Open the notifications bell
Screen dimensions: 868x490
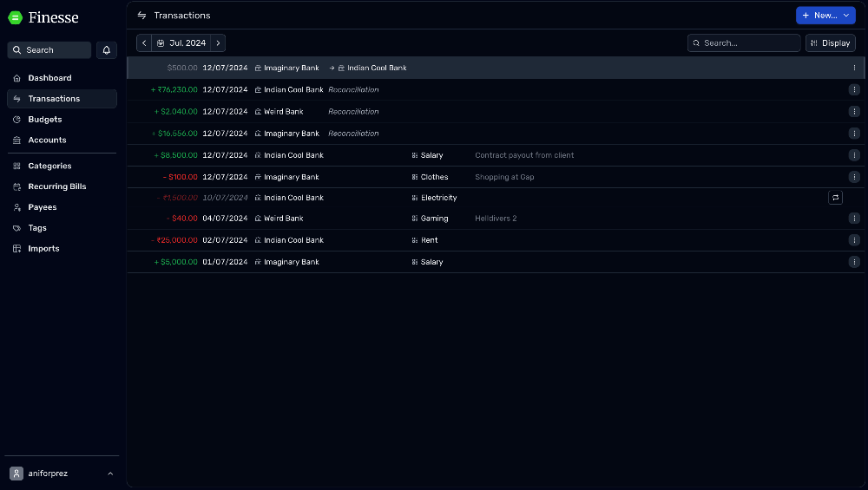click(106, 49)
